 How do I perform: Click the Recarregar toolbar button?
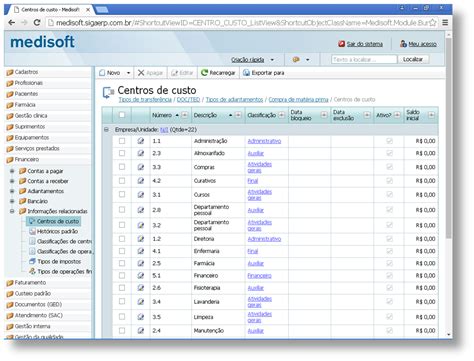218,73
